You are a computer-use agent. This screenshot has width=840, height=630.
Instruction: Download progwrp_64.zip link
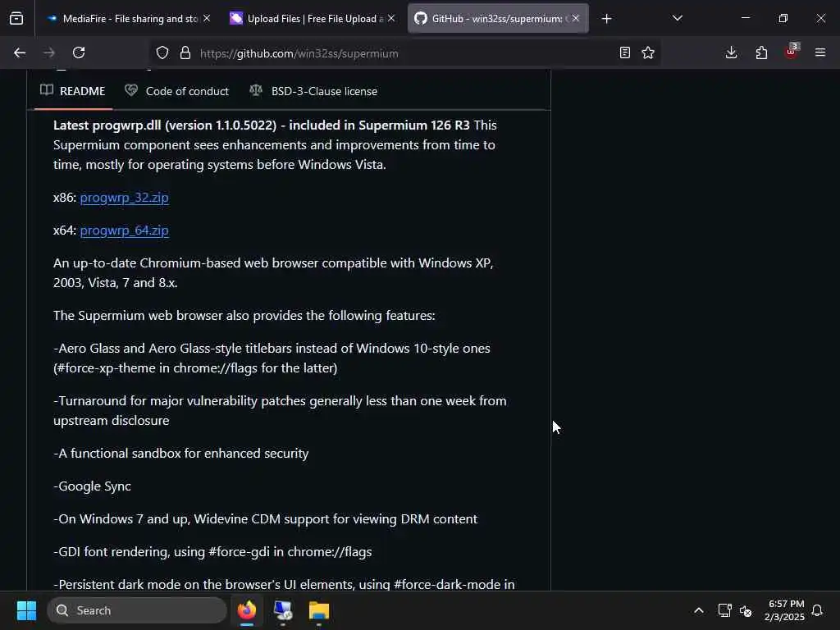[x=125, y=231]
